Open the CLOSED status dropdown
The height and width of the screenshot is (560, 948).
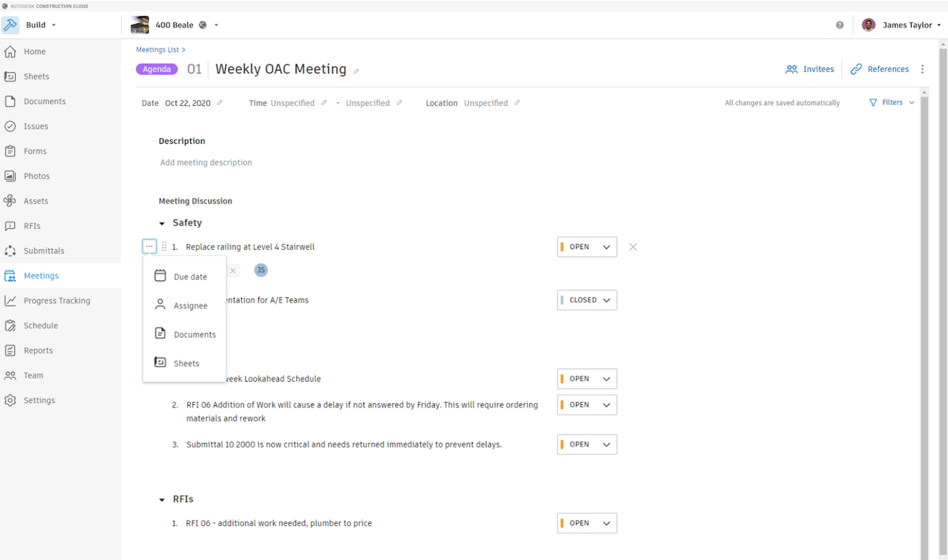[x=587, y=300]
